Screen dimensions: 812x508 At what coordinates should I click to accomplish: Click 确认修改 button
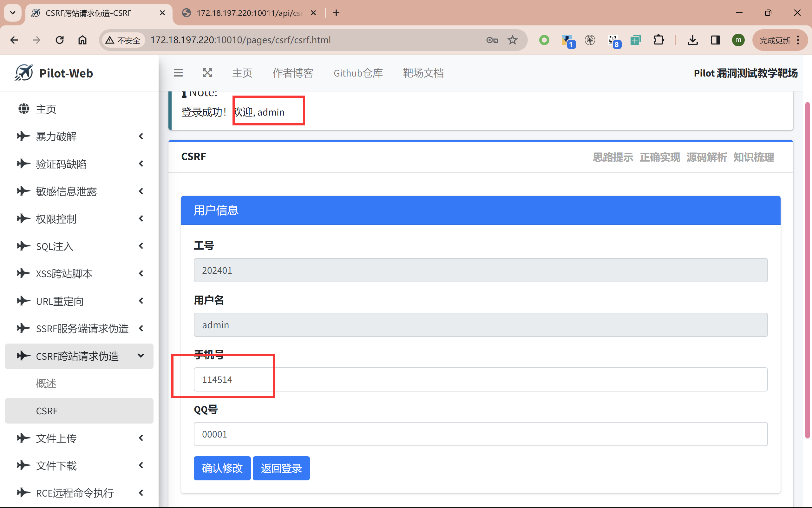pyautogui.click(x=222, y=468)
